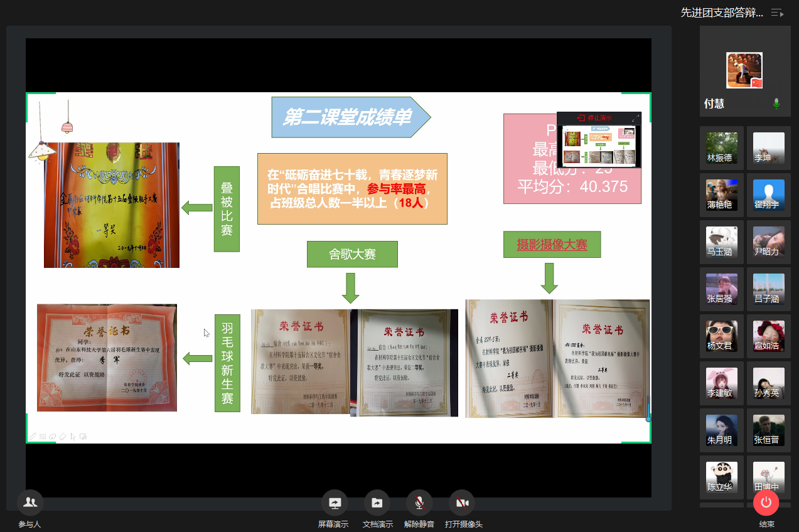Select the pointer cursor annotation tool

coord(73,436)
